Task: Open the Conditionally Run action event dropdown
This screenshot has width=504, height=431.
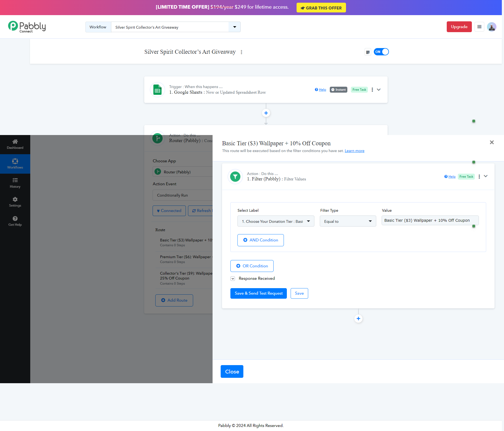Action: 183,195
